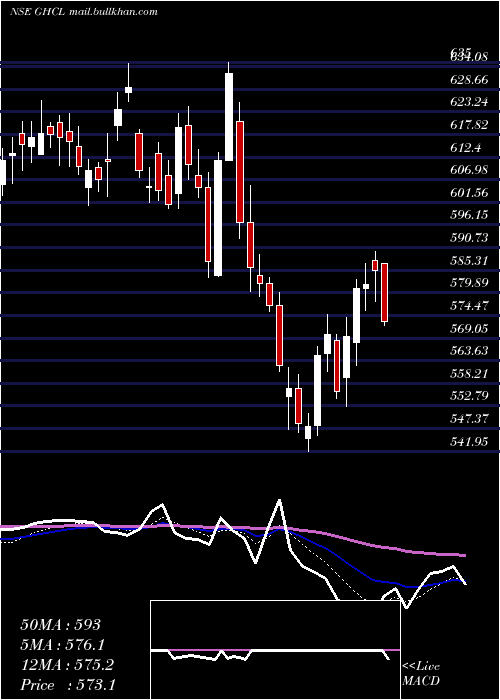Click the 569.05 price axis label
The height and width of the screenshot is (700, 500).
click(469, 329)
